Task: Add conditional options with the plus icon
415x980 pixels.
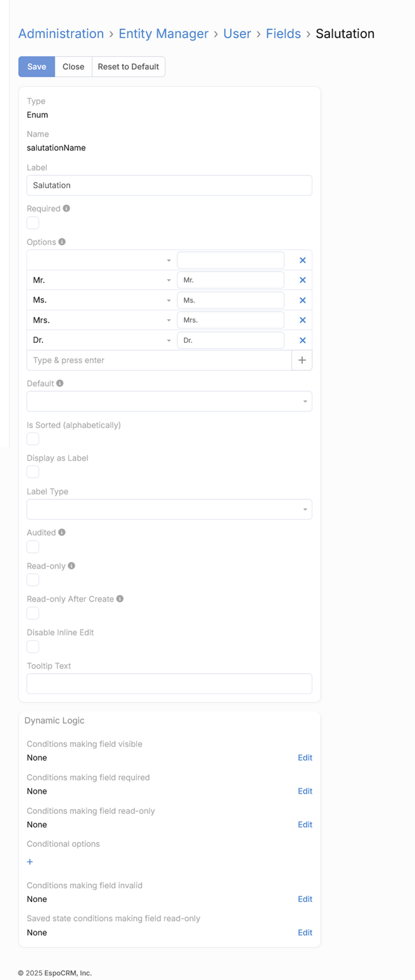Action: pos(30,862)
